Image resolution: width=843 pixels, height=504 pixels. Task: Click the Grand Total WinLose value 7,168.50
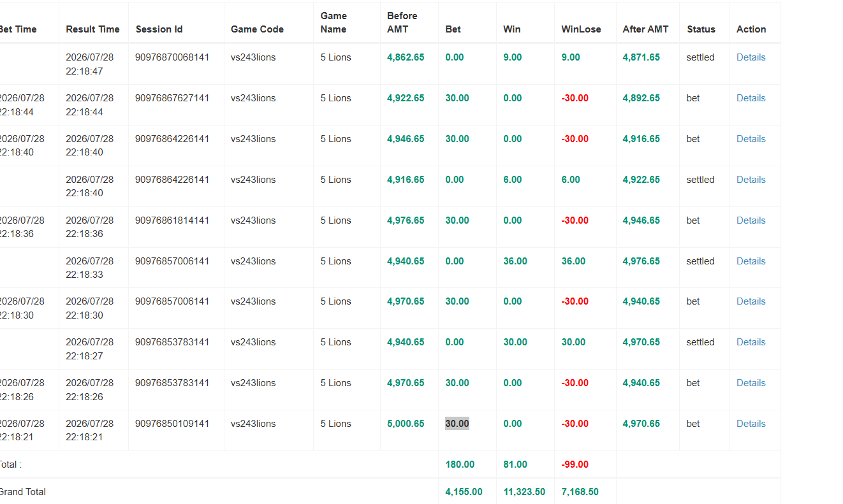click(x=580, y=492)
